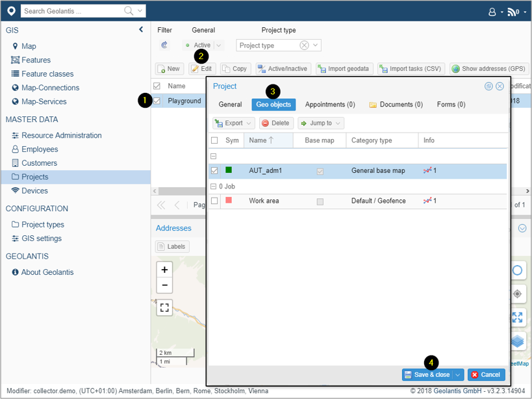Screen dimensions: 532x399
Task: Open the Active status dropdown
Action: click(219, 45)
